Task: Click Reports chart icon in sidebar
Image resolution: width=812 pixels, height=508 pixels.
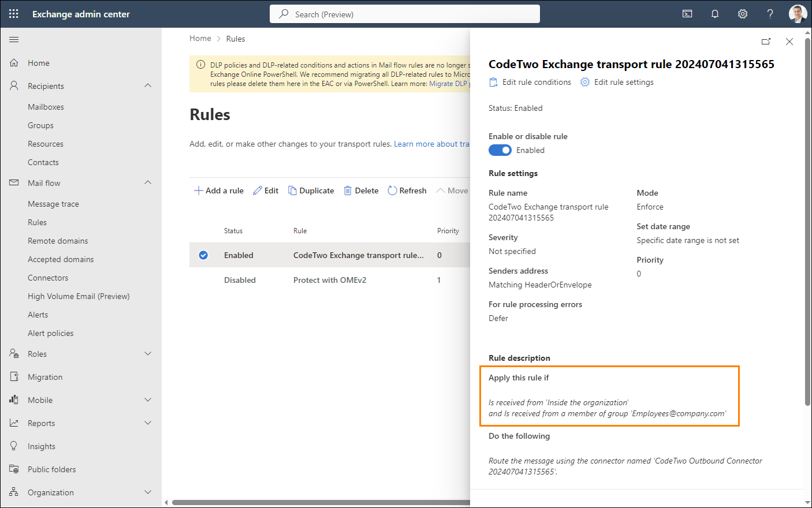Action: pos(14,423)
